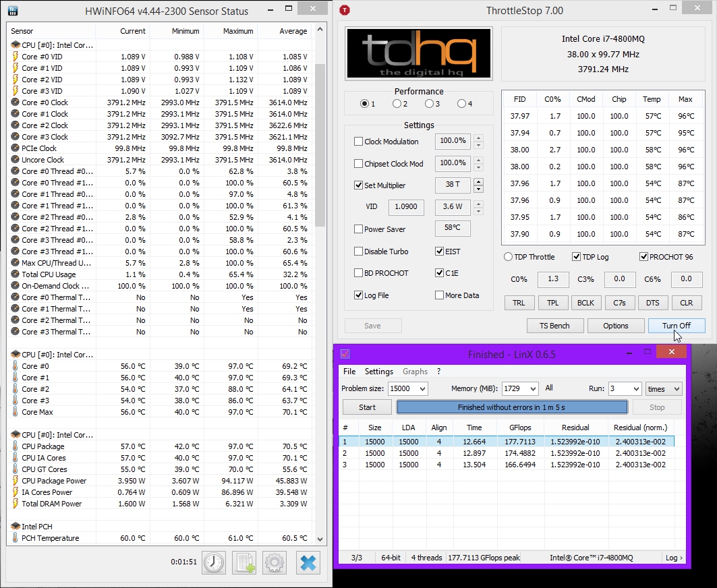Click the HWiNFO sensor list scrollbar
This screenshot has width=717, height=588.
pyautogui.click(x=320, y=146)
